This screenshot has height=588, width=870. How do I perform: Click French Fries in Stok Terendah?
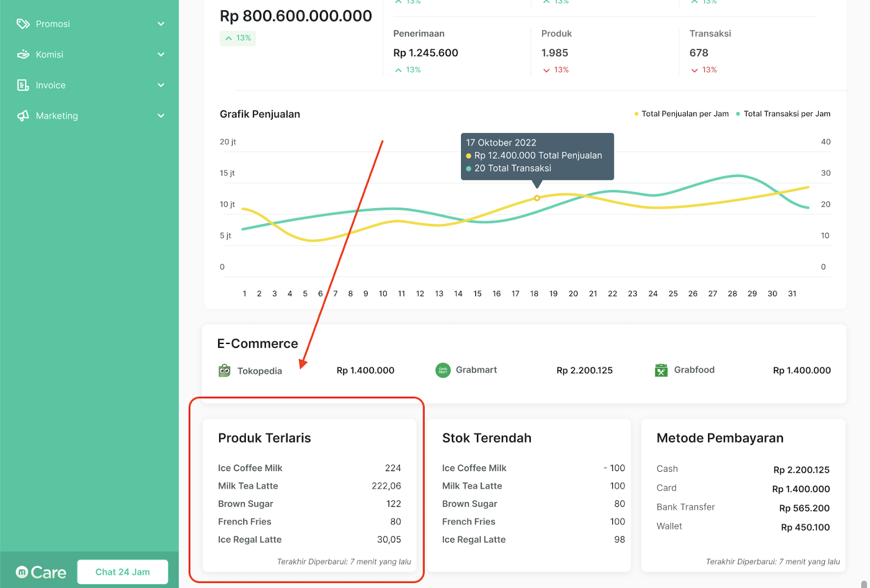point(469,522)
